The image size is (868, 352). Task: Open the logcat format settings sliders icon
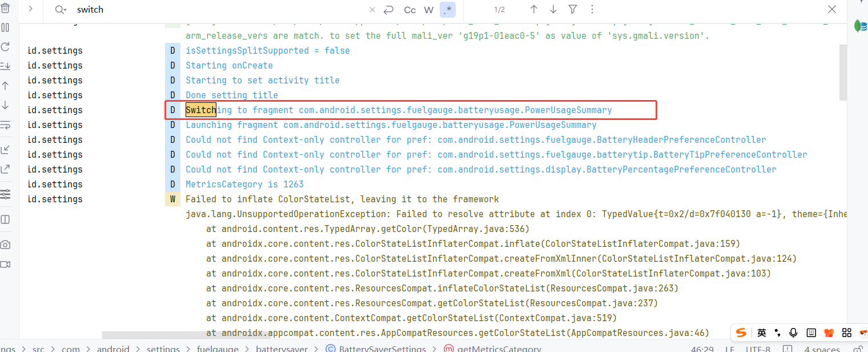click(5, 194)
